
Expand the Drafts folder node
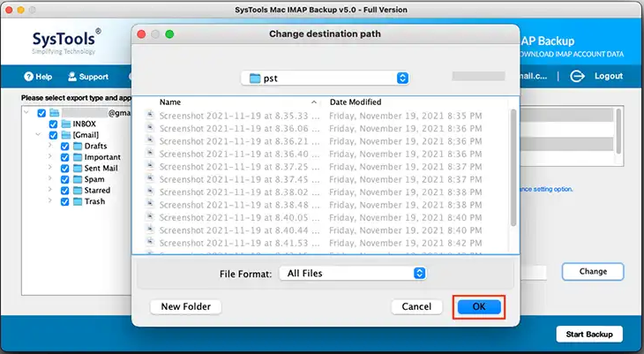49,145
